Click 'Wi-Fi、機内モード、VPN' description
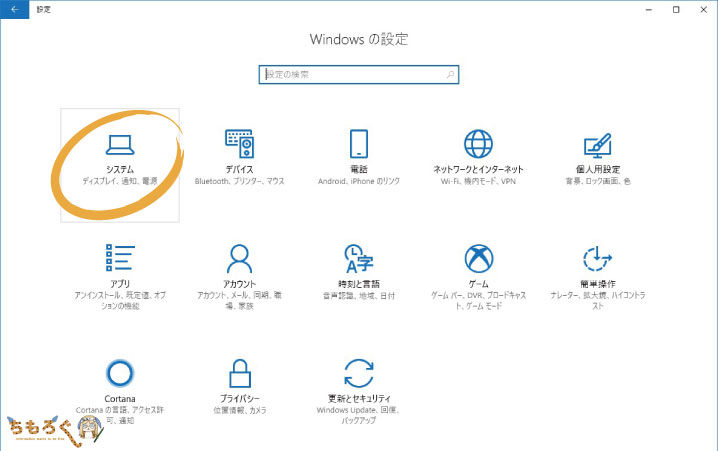The width and height of the screenshot is (718, 451). (478, 181)
